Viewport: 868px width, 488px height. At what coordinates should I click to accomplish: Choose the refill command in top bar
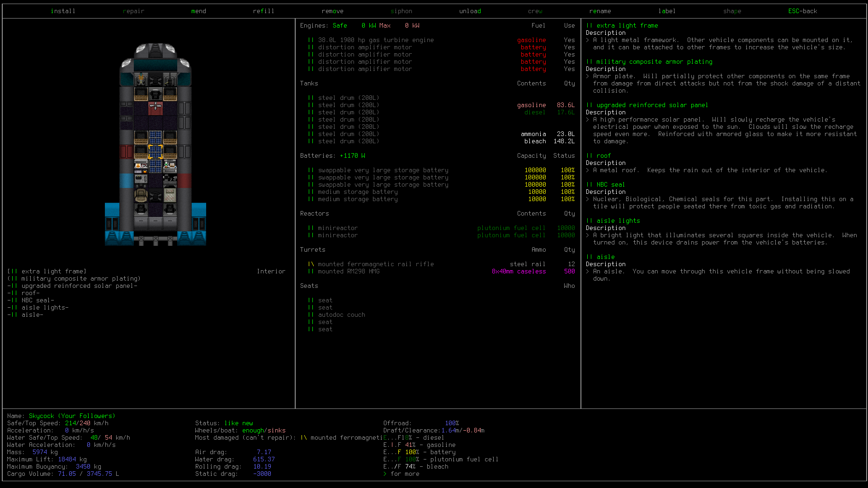[x=264, y=11]
